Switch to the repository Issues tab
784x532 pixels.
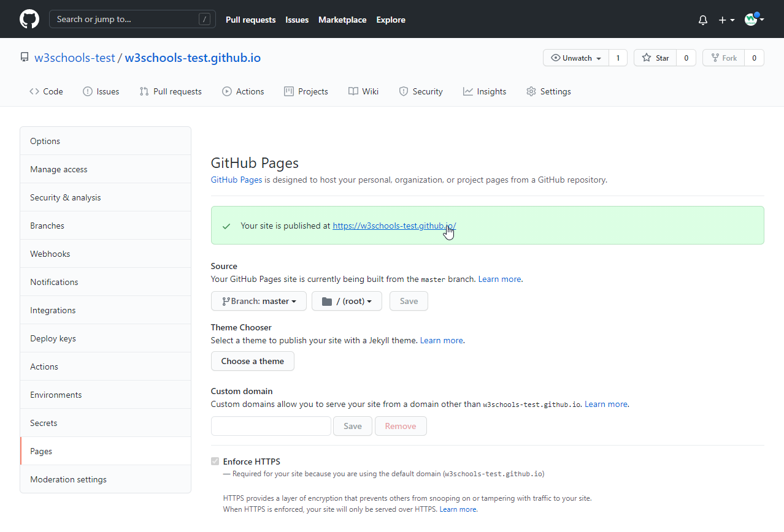pyautogui.click(x=101, y=91)
